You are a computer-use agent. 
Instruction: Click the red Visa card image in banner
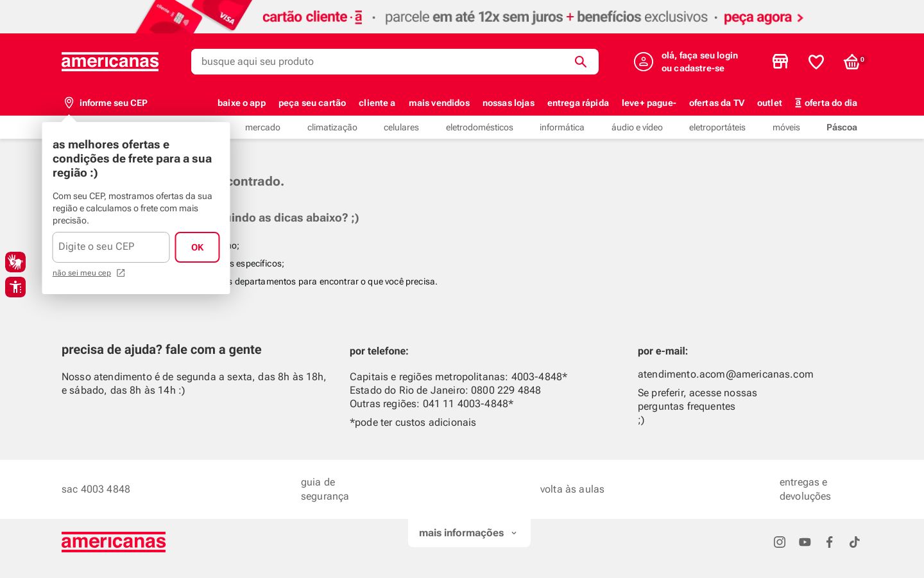pyautogui.click(x=221, y=14)
